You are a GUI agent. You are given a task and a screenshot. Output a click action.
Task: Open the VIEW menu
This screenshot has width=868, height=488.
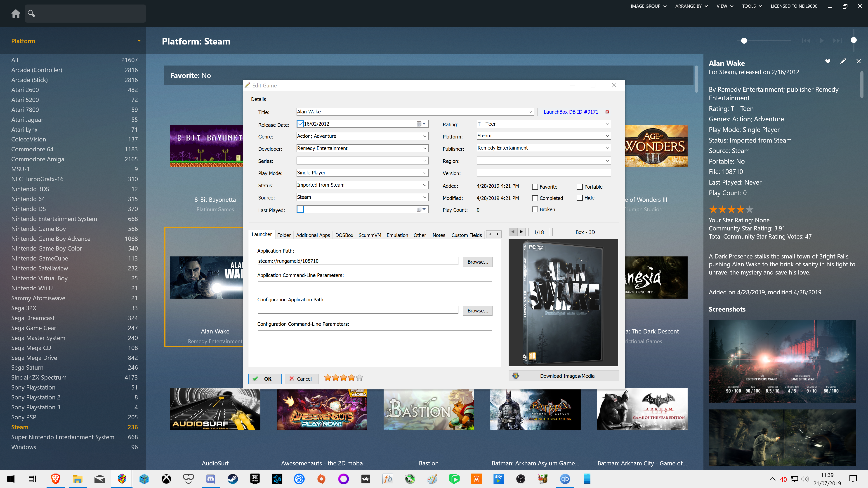725,6
